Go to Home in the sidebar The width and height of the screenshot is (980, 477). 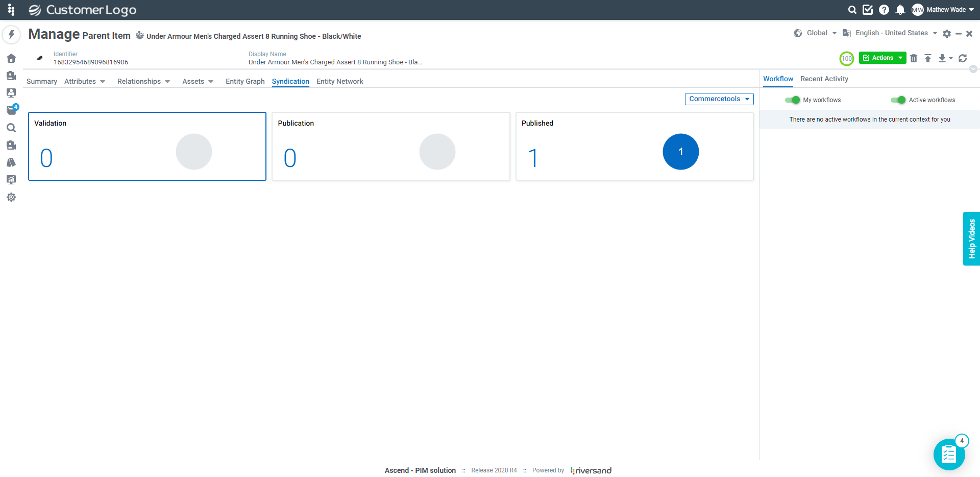pyautogui.click(x=11, y=58)
